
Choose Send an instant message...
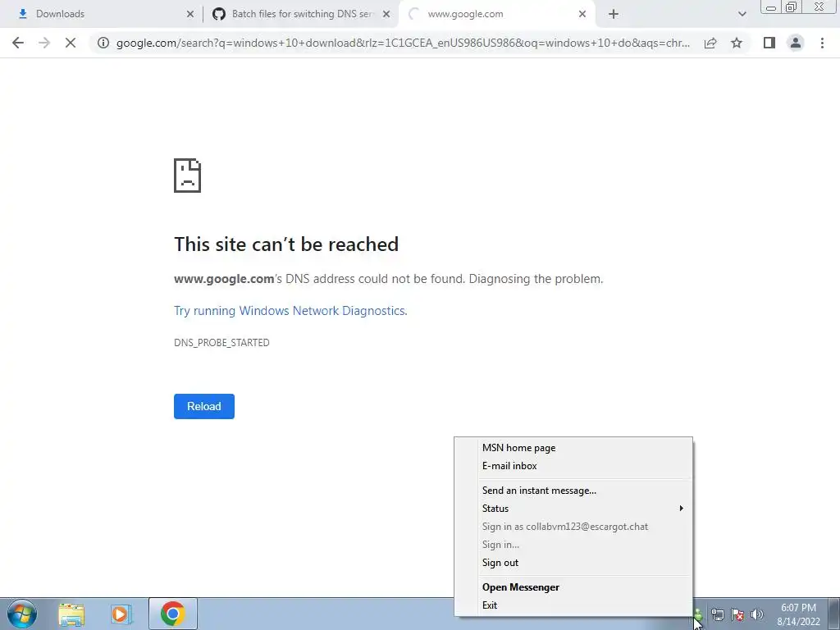[573, 491]
